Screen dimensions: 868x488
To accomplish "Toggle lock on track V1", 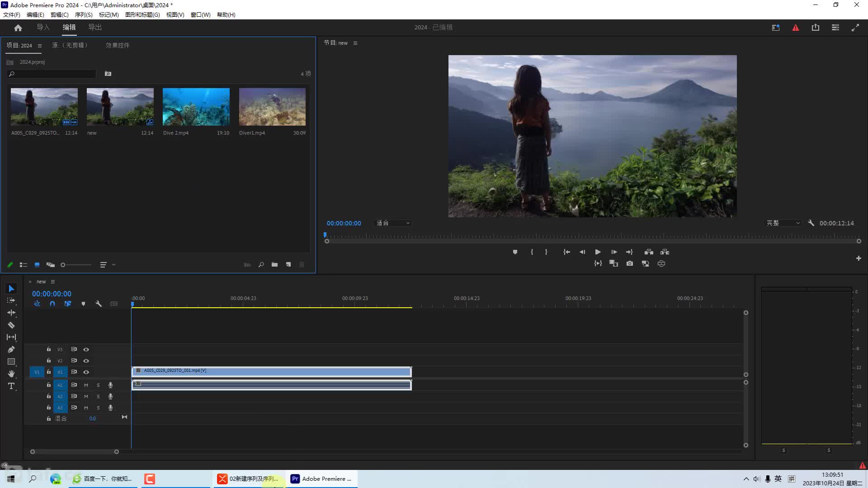I will point(49,372).
